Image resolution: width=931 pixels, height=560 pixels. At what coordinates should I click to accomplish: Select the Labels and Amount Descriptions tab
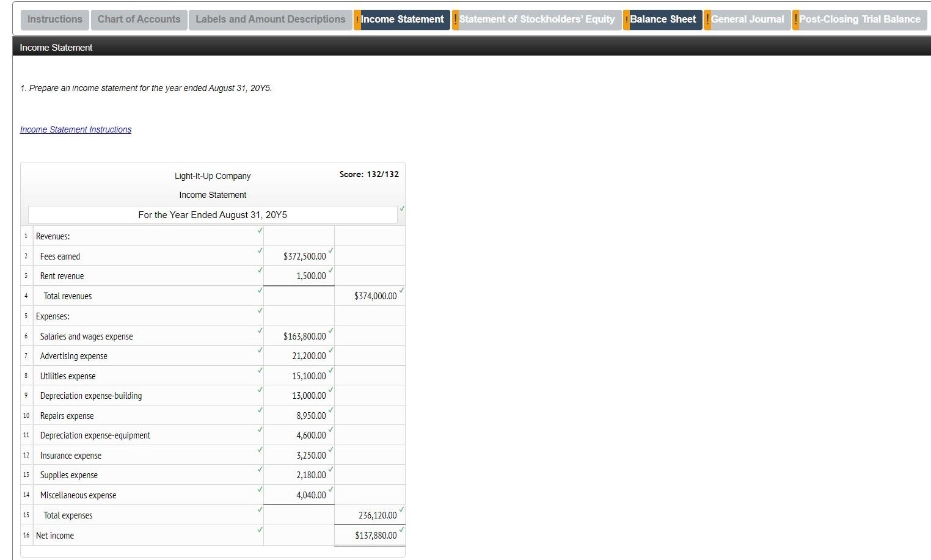269,20
